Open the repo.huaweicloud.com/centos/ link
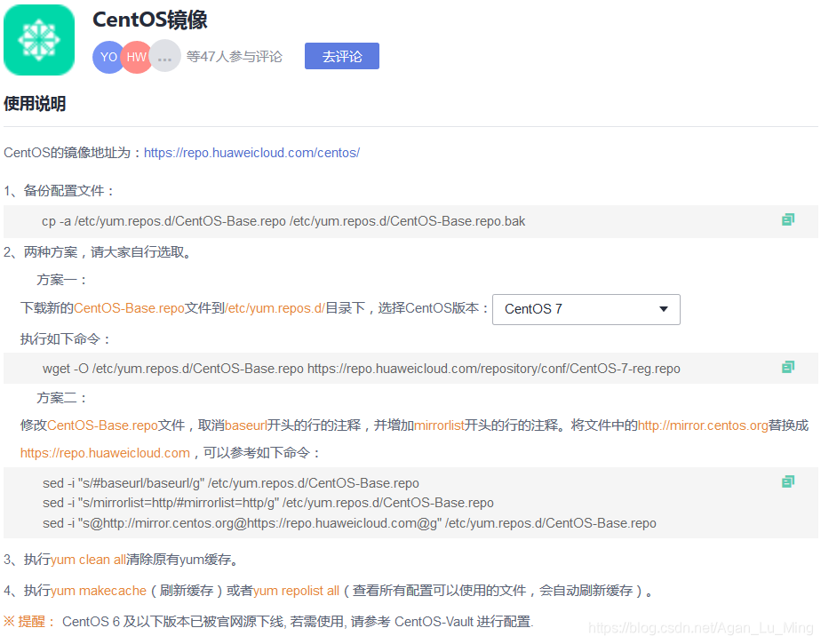This screenshot has height=644, width=821. click(x=251, y=153)
